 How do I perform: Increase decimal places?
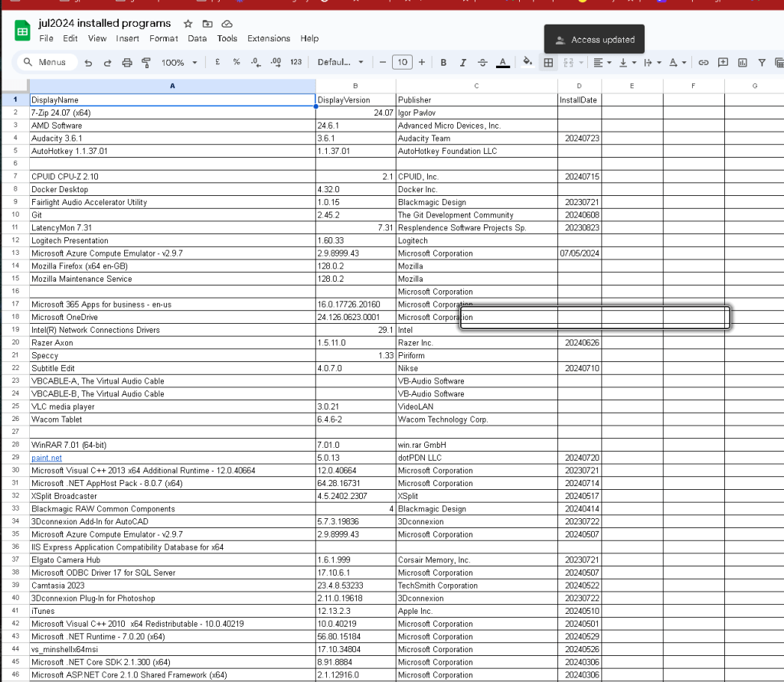pyautogui.click(x=276, y=62)
